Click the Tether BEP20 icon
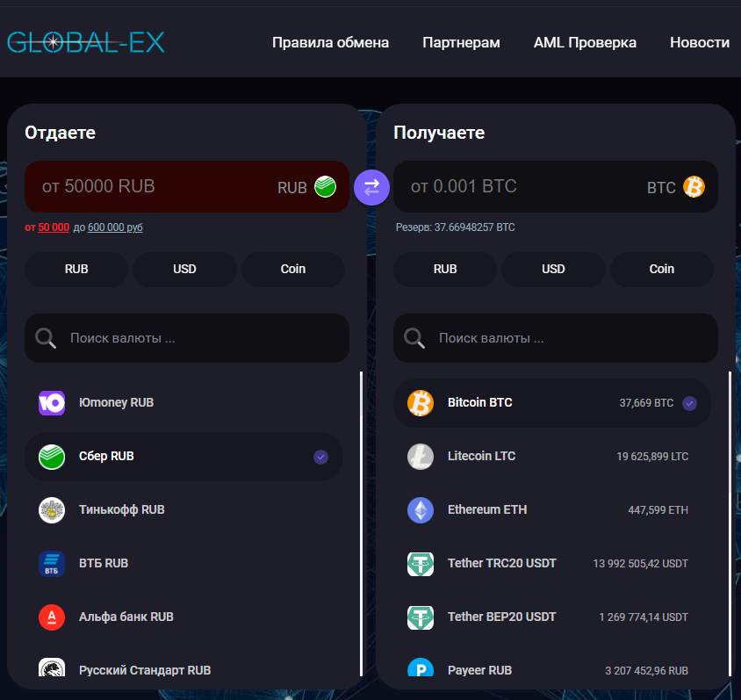The height and width of the screenshot is (700, 741). (421, 617)
